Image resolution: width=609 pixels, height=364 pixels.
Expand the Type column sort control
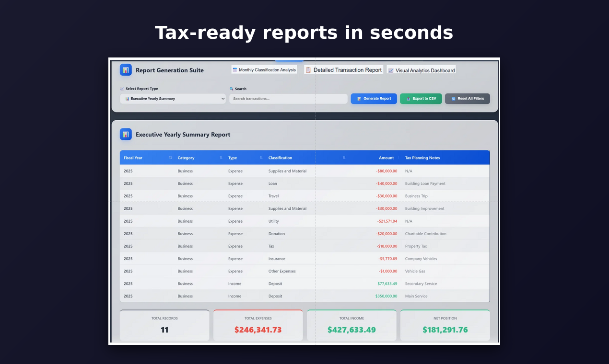click(261, 158)
